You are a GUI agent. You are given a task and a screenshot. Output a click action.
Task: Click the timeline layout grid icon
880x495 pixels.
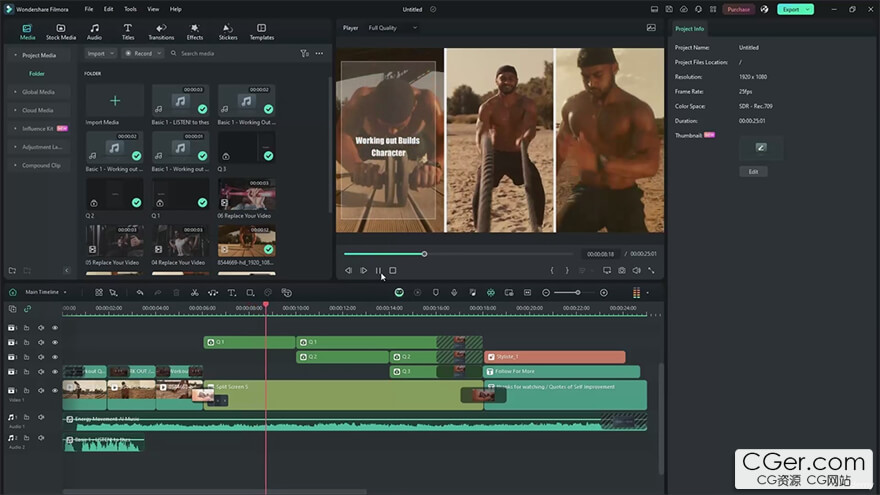click(99, 292)
